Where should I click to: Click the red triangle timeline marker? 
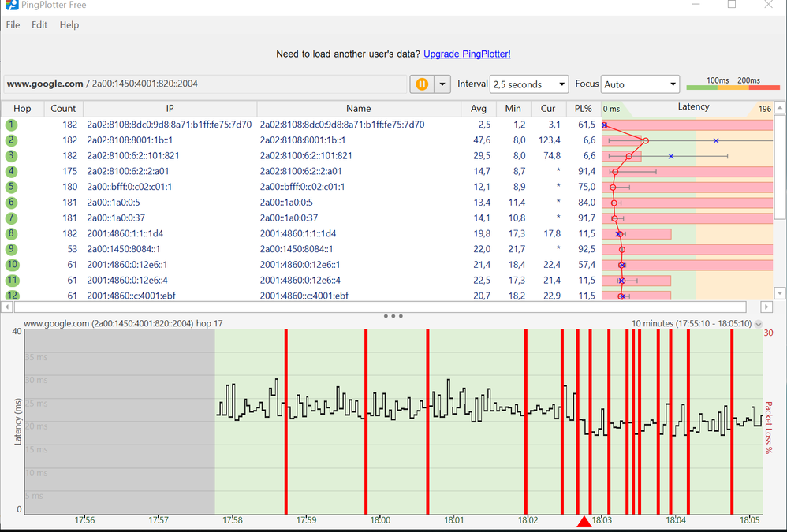[x=584, y=523]
